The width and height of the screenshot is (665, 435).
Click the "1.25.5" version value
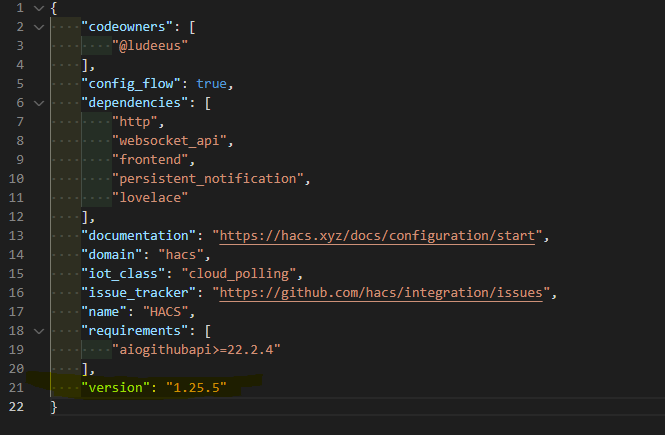196,388
